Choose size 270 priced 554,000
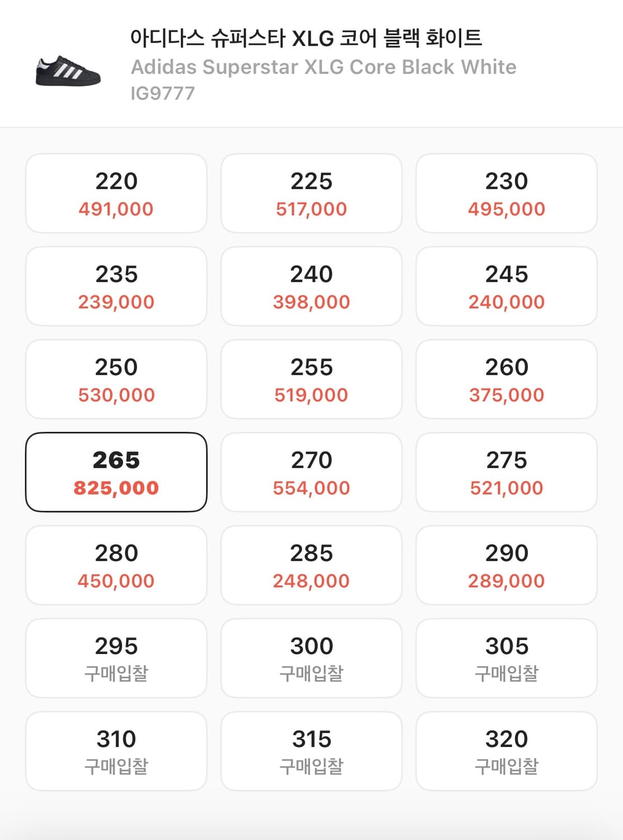The height and width of the screenshot is (840, 623). (311, 473)
